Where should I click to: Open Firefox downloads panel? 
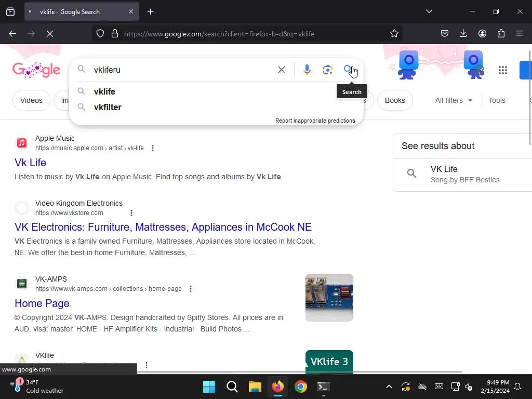click(463, 34)
